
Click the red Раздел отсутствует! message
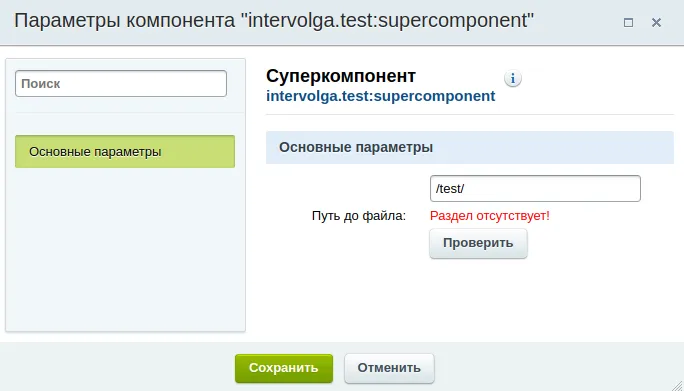tap(489, 216)
